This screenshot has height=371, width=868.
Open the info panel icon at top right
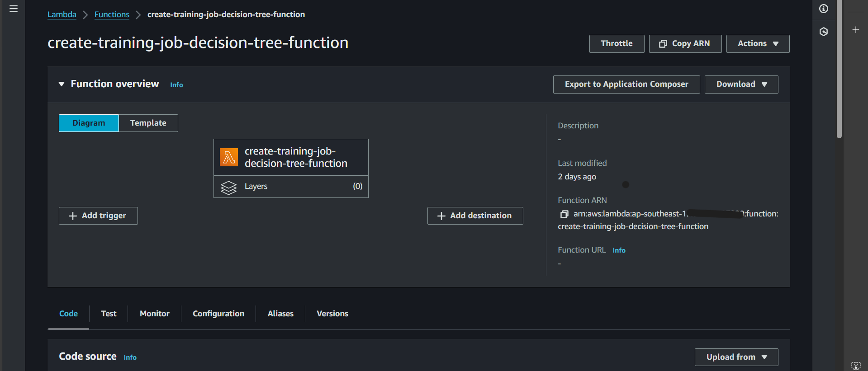pos(824,9)
